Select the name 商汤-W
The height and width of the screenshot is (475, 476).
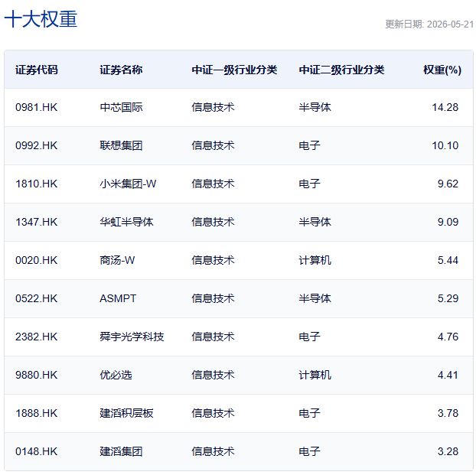[x=117, y=260]
